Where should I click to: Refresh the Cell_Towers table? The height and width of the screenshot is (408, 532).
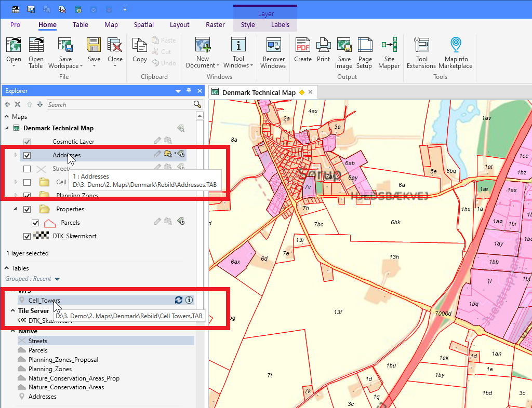click(x=179, y=300)
